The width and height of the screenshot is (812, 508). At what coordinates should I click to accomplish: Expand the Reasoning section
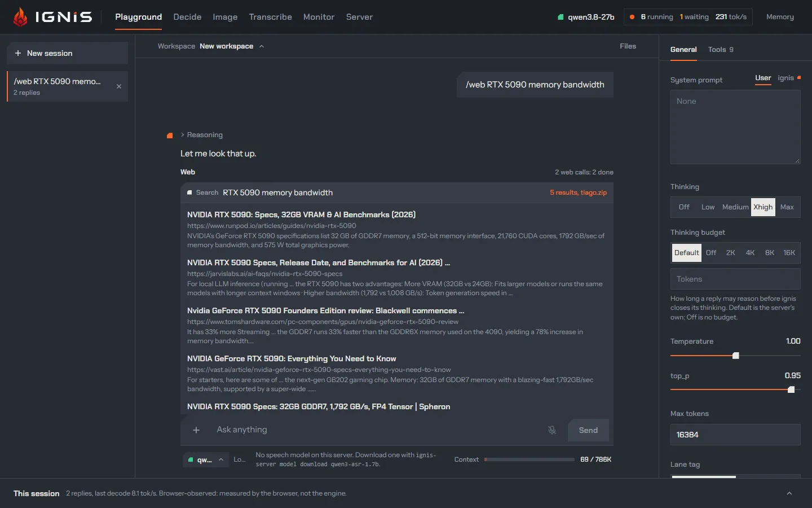(x=202, y=135)
